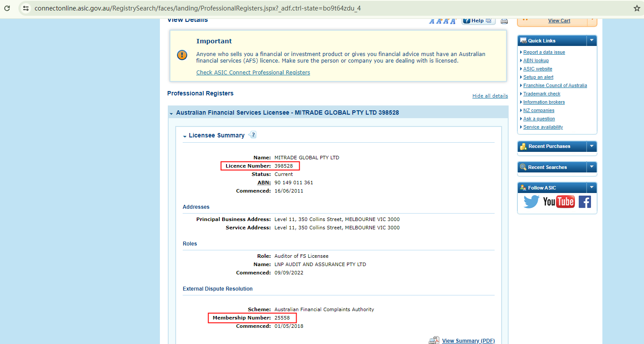Click the role value Auditor of FS Licensee

[301, 256]
